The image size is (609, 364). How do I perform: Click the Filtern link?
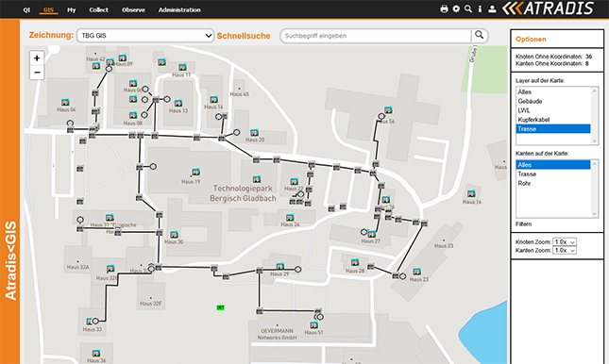click(x=524, y=223)
